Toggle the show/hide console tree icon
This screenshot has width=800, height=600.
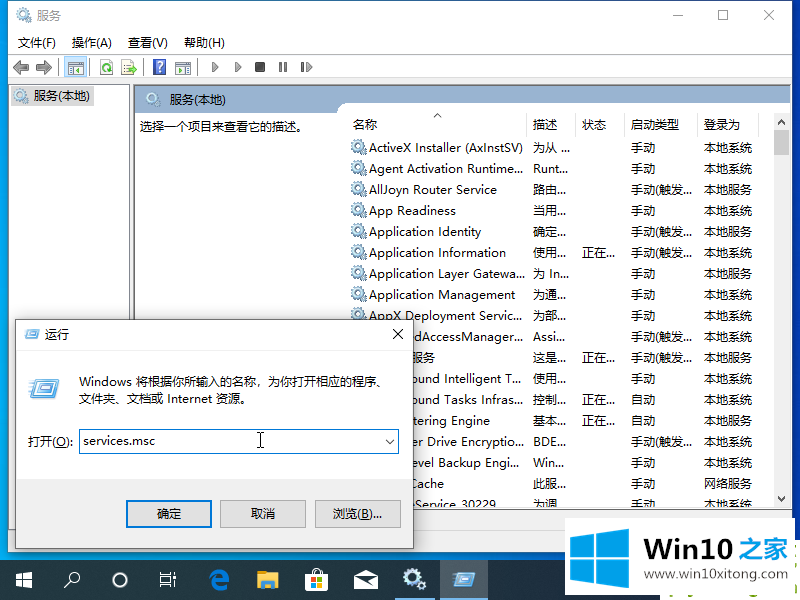click(x=76, y=67)
